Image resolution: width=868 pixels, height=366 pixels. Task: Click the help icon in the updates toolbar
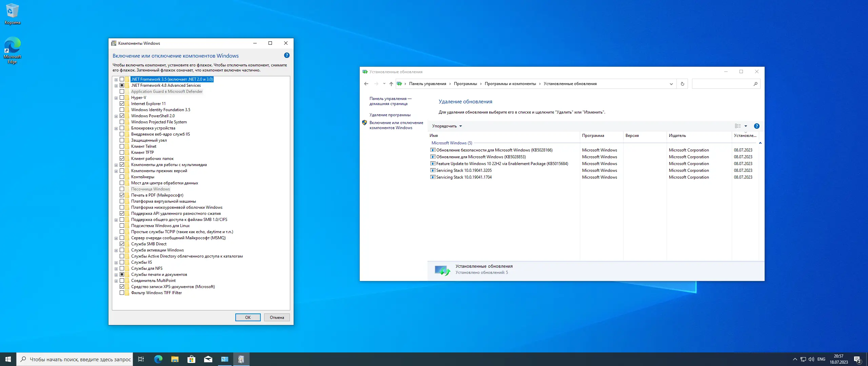[x=756, y=126]
